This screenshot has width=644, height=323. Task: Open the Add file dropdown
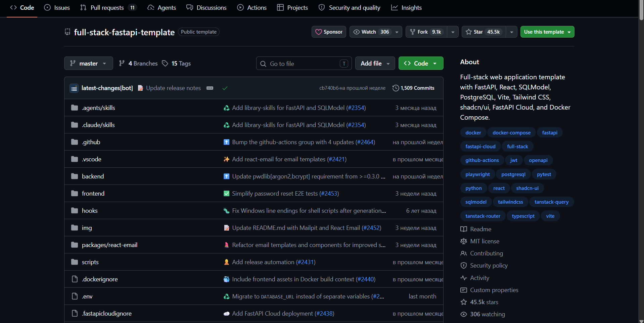click(375, 63)
